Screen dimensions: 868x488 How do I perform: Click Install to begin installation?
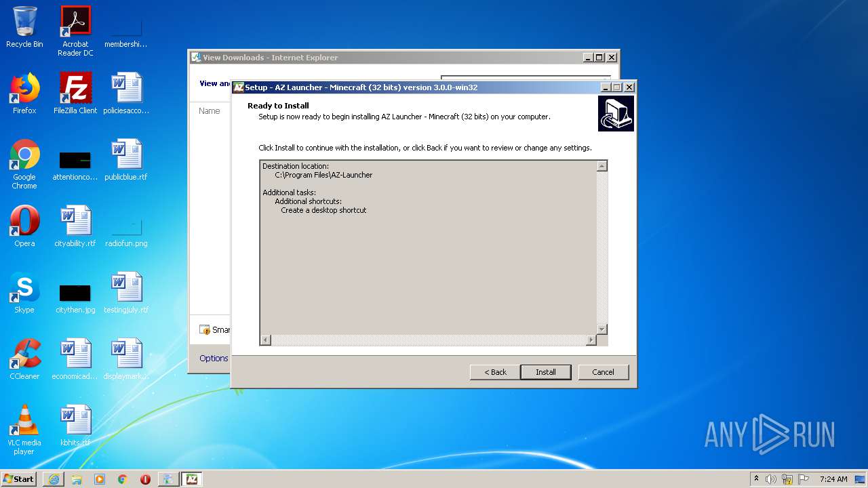pos(546,372)
